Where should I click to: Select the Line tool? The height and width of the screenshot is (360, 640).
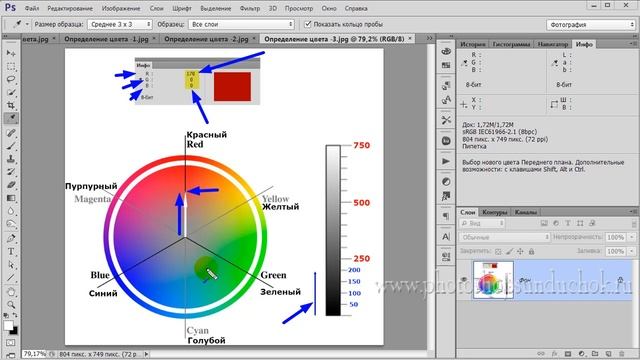[11, 278]
